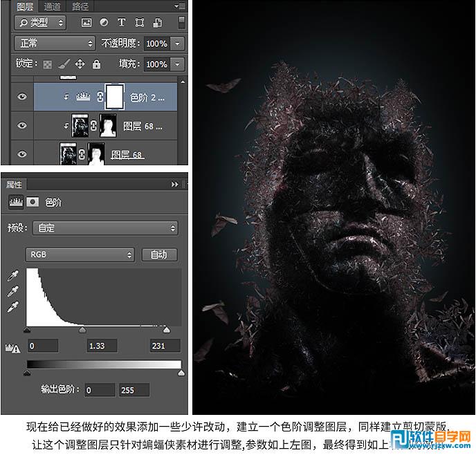Filter layers by pixel image icon
Screen dimensions: 476x455
[86, 23]
